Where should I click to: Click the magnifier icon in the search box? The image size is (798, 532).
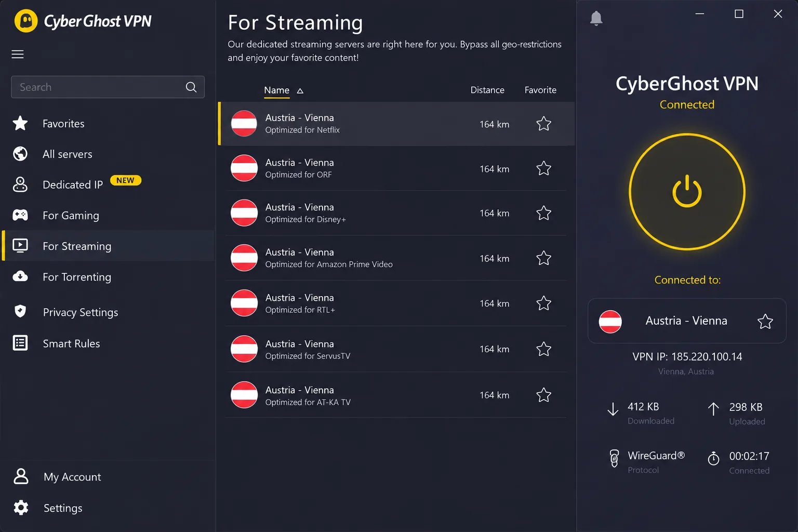191,87
